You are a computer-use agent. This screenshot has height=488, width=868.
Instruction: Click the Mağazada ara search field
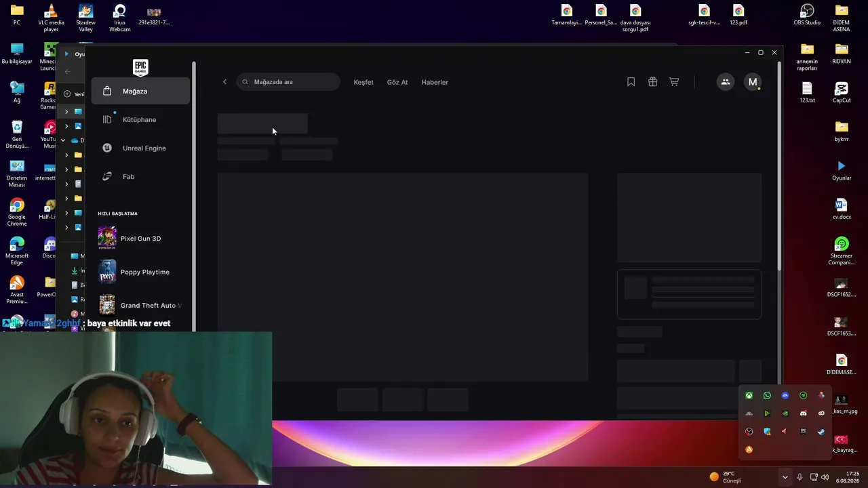coord(288,82)
